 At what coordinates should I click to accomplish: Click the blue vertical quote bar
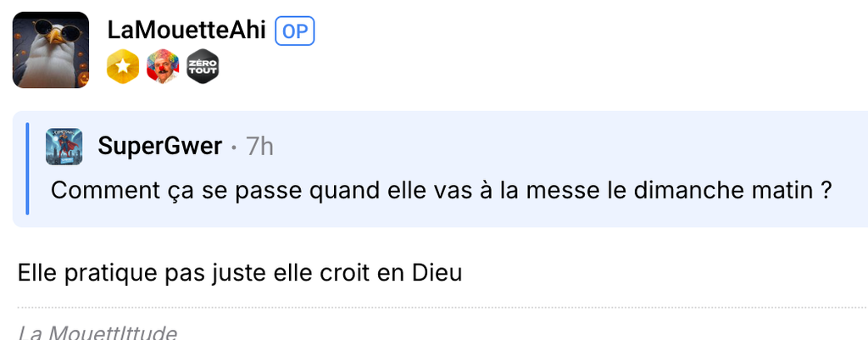(28, 169)
